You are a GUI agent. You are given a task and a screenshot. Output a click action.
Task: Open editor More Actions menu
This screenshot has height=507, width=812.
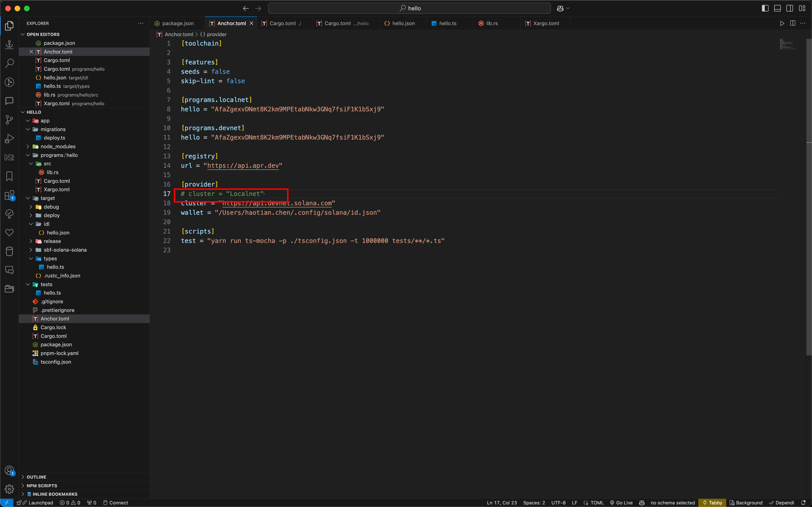pos(803,23)
